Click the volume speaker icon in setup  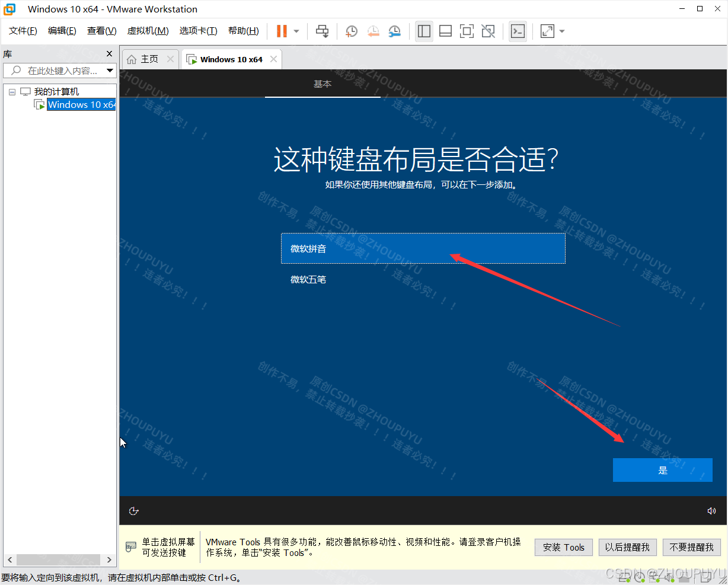pos(711,511)
